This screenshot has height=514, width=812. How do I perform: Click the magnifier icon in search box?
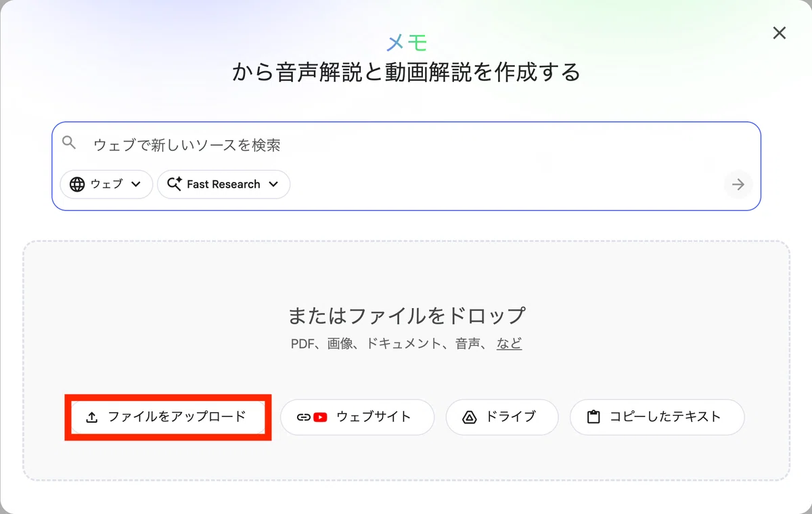[68, 142]
